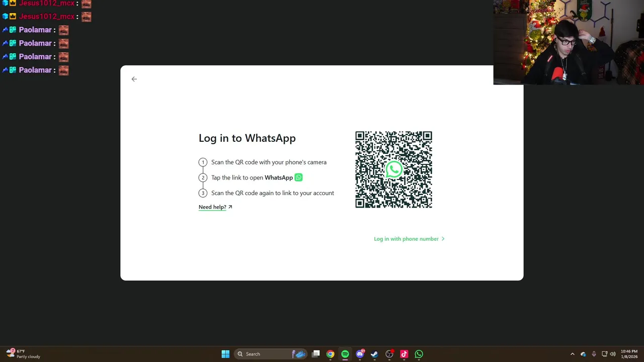The height and width of the screenshot is (362, 644).
Task: Open the clock showing 10:46 PM
Action: pos(629,354)
